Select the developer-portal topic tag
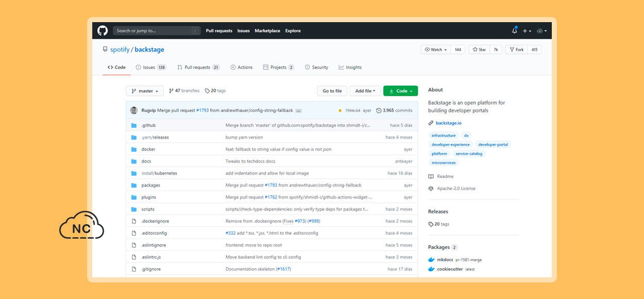 (493, 145)
